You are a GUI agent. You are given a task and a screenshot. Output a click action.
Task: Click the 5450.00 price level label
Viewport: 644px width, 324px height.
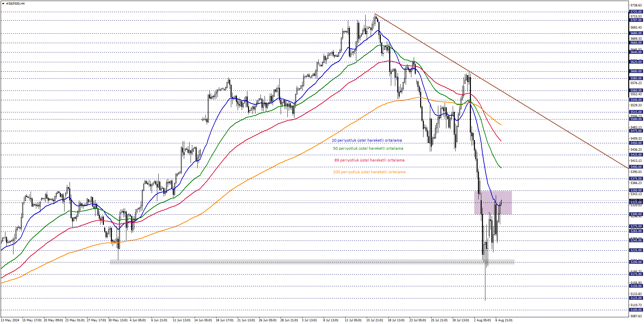pyautogui.click(x=636, y=143)
